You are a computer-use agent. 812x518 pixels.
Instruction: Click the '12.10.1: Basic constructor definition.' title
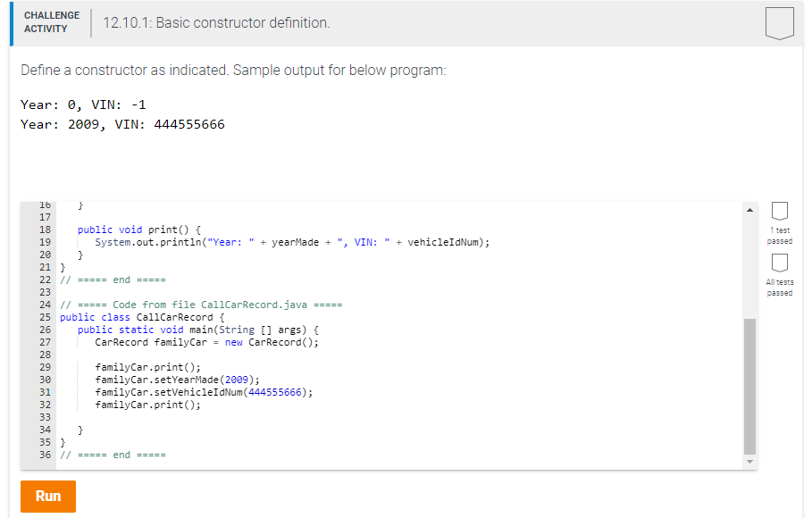216,23
